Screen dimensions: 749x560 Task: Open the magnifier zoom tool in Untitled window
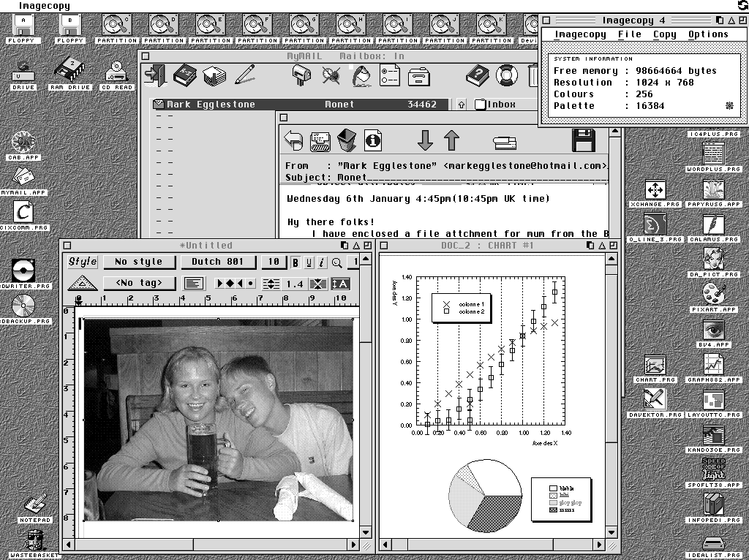[336, 262]
